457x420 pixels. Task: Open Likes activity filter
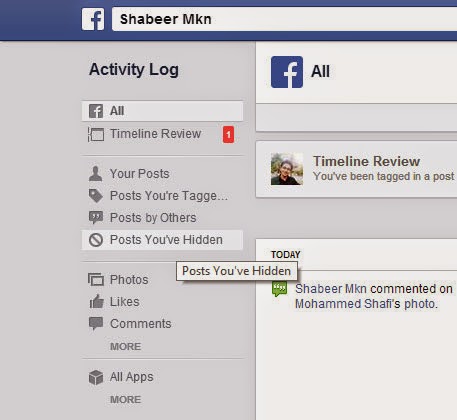(x=125, y=302)
